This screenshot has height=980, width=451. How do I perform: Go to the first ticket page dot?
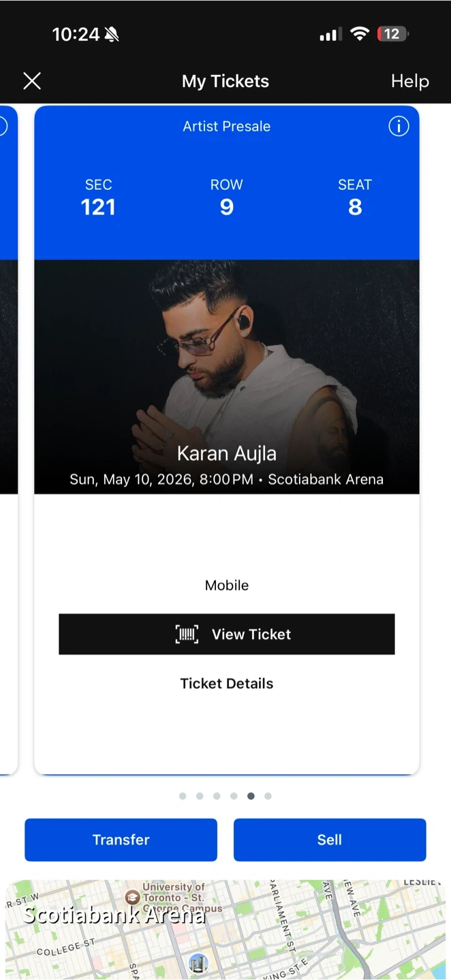[x=183, y=796]
